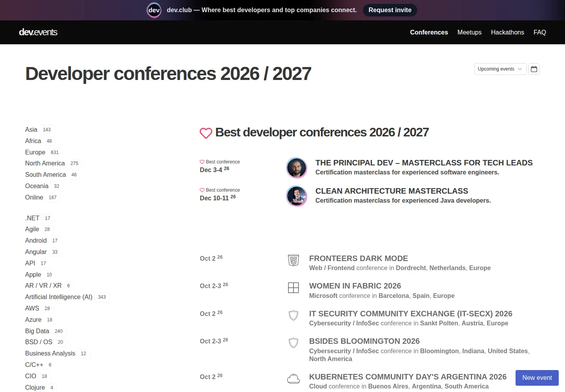Open The Principal Dev masterclass title
This screenshot has height=392, width=565.
pos(424,163)
